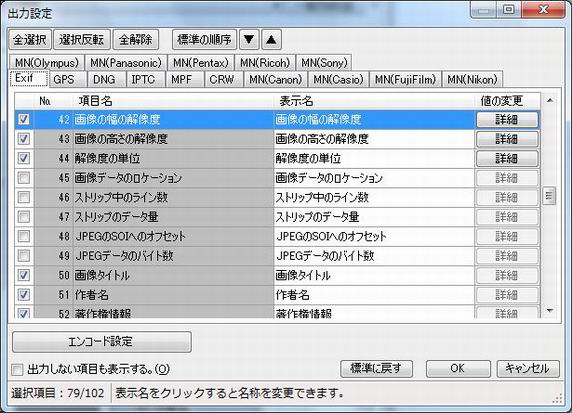Viewport: 572px width, 413px height.
Task: Click the エンコード設定 button
Action: tap(102, 342)
